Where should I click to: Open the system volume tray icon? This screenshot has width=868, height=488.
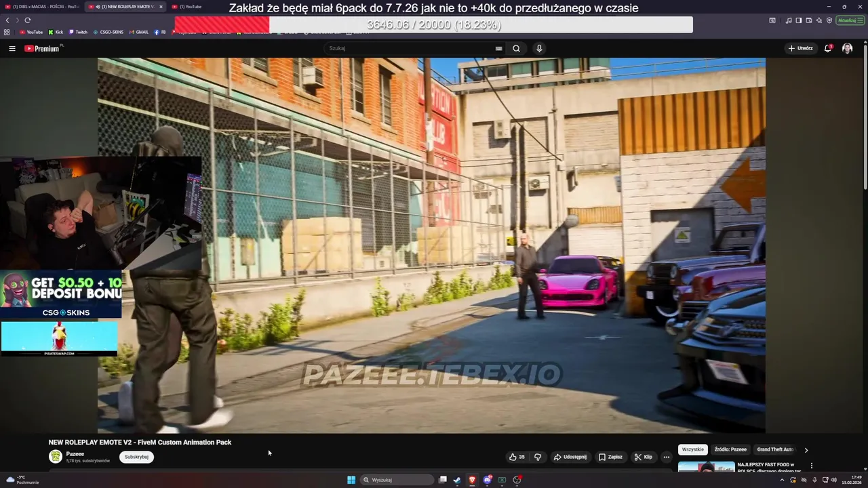(x=833, y=480)
